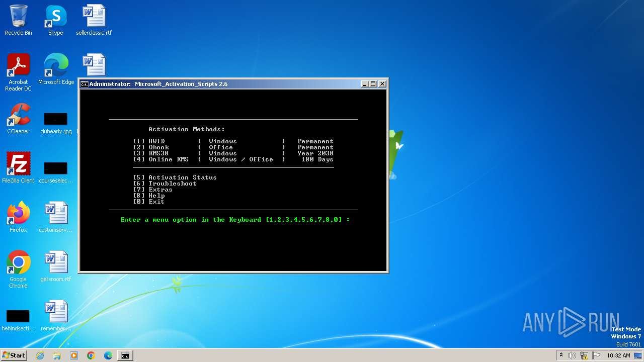Close the Activation Scripts window
Screen dimensions: 644x362
coord(382,84)
